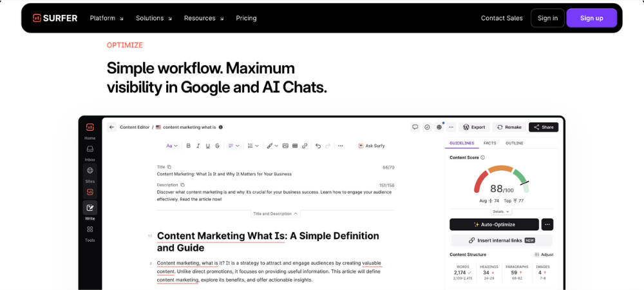
Task: Toggle strikethrough formatting
Action: click(217, 146)
